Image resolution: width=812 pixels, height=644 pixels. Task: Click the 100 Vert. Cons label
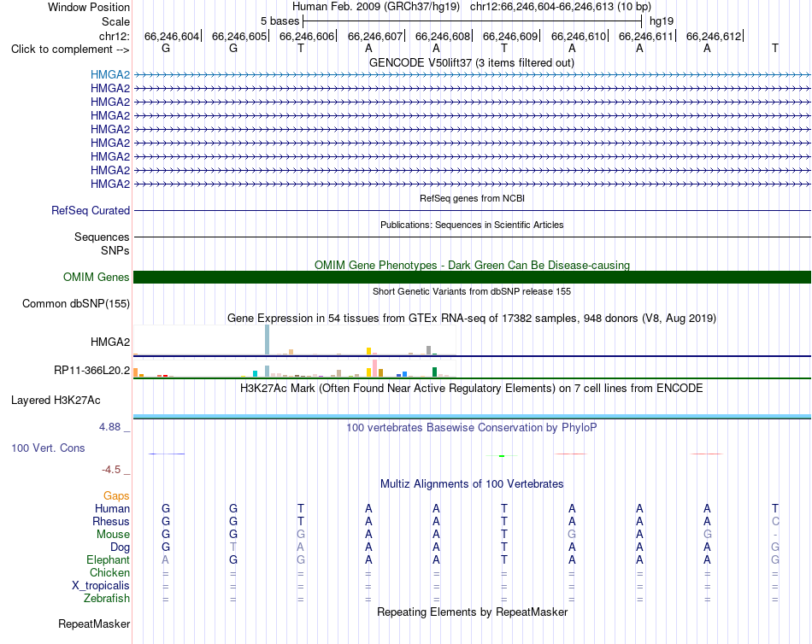48,448
